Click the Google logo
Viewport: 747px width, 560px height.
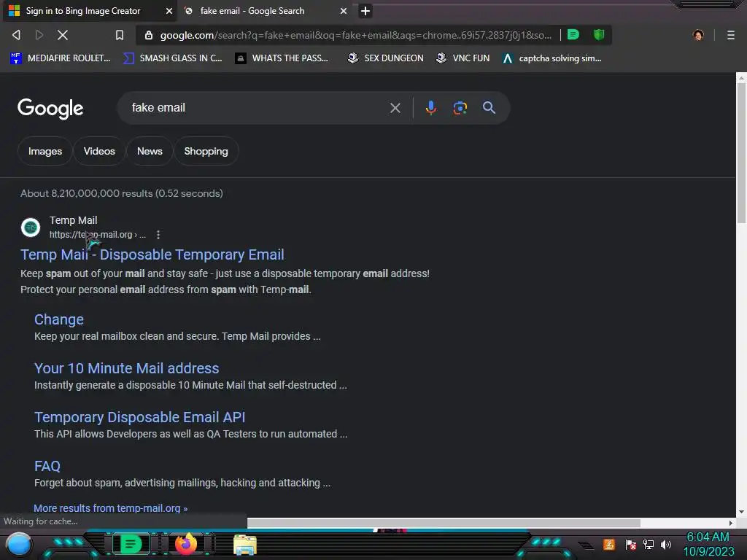pos(50,109)
